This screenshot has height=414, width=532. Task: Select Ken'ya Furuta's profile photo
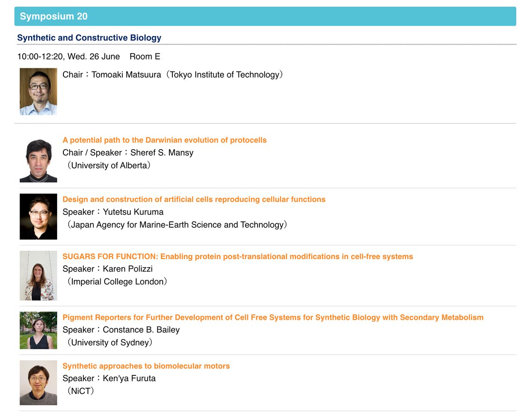[38, 382]
